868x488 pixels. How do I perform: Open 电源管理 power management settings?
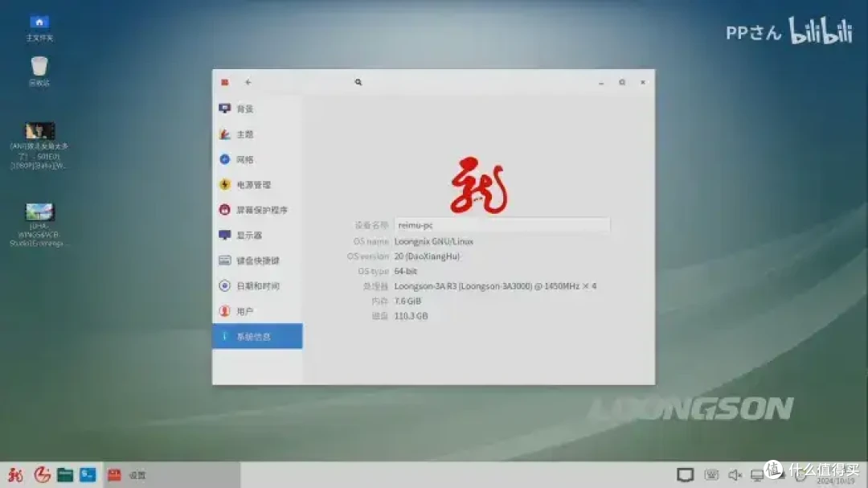[x=257, y=184]
